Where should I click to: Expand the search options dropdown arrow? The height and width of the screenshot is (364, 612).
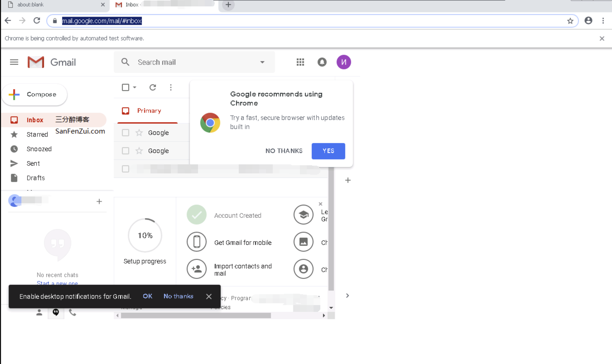[262, 62]
